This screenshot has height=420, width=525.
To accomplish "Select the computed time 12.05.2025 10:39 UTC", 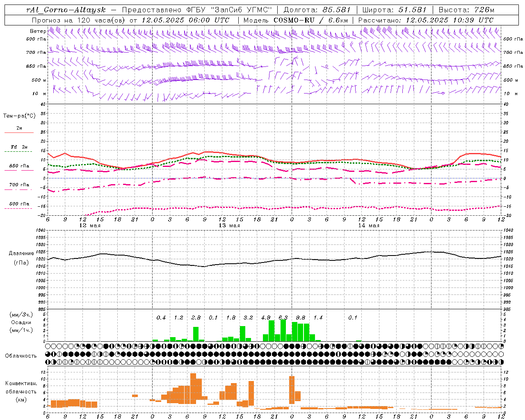I will coord(450,20).
